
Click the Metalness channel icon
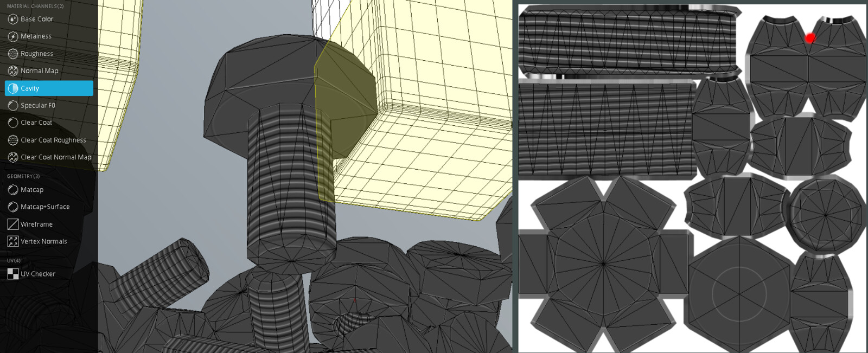pyautogui.click(x=13, y=36)
